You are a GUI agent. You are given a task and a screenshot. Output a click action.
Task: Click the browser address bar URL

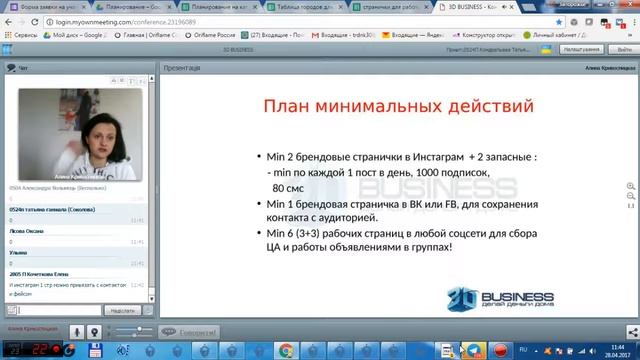pos(126,22)
